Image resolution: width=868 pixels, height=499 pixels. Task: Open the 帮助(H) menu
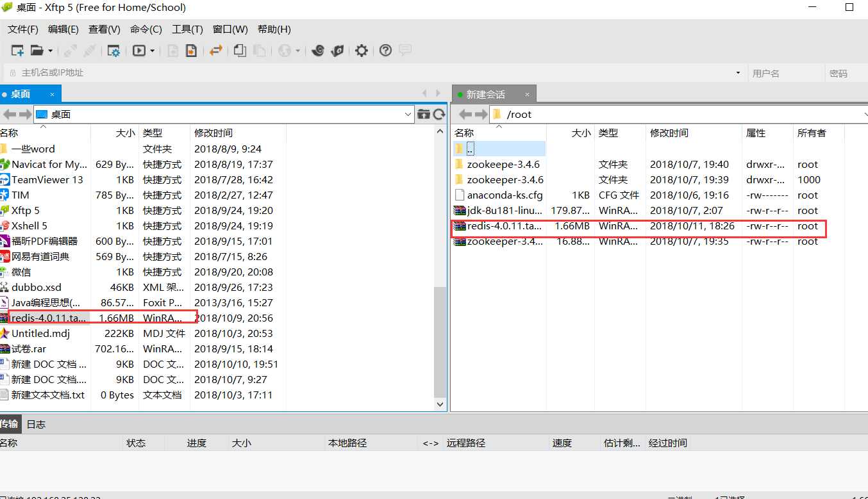pyautogui.click(x=274, y=29)
